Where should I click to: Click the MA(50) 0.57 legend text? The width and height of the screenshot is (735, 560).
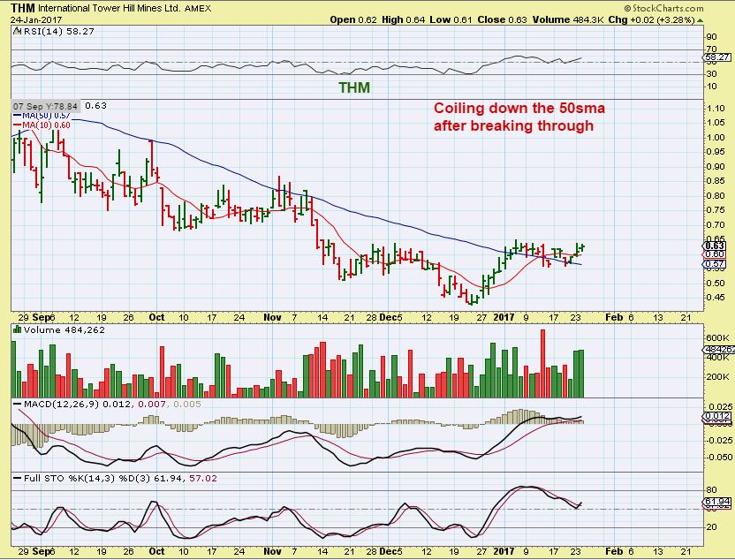pos(47,116)
